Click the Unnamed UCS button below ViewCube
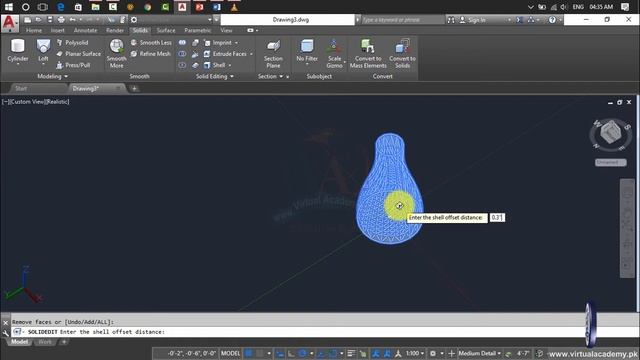This screenshot has width=640, height=360. [610, 162]
